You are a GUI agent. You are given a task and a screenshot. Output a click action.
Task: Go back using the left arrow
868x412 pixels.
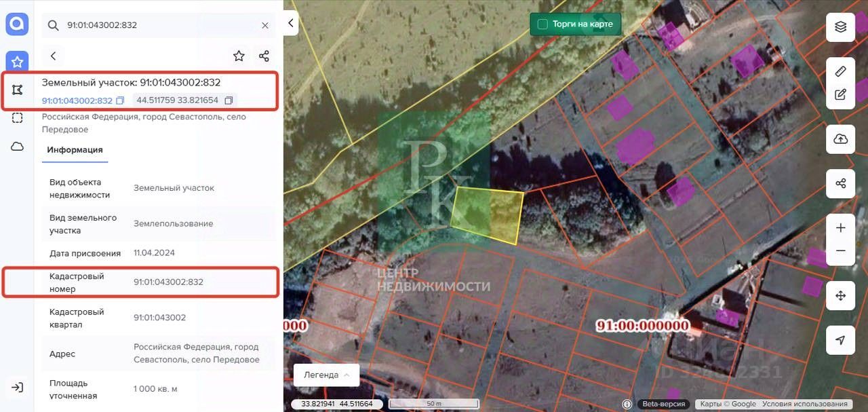pos(54,56)
